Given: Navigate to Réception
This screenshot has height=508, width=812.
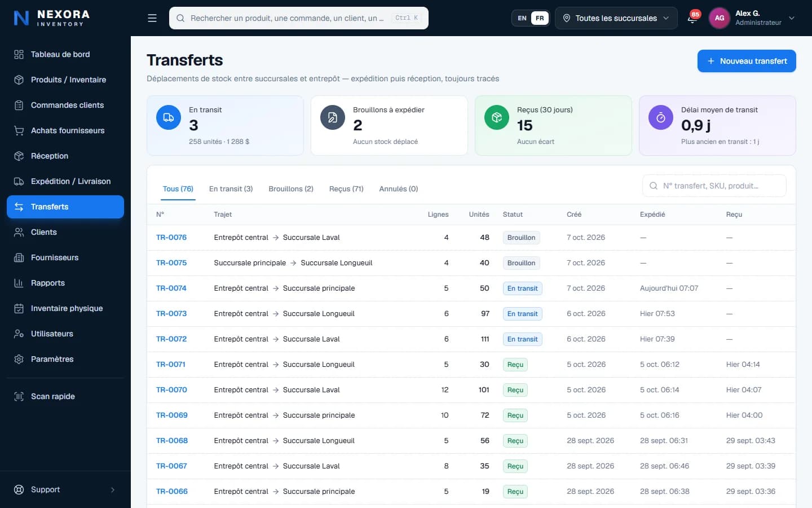Looking at the screenshot, I should (x=65, y=156).
